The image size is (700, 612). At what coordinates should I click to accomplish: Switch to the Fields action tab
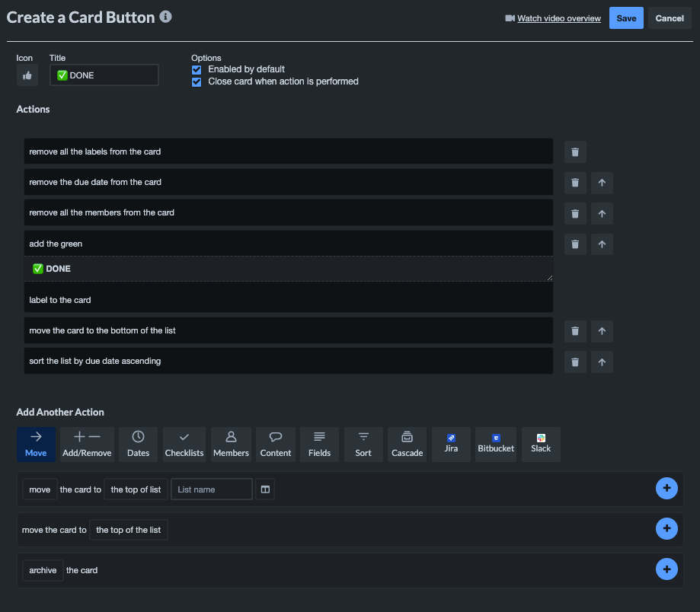(x=320, y=445)
